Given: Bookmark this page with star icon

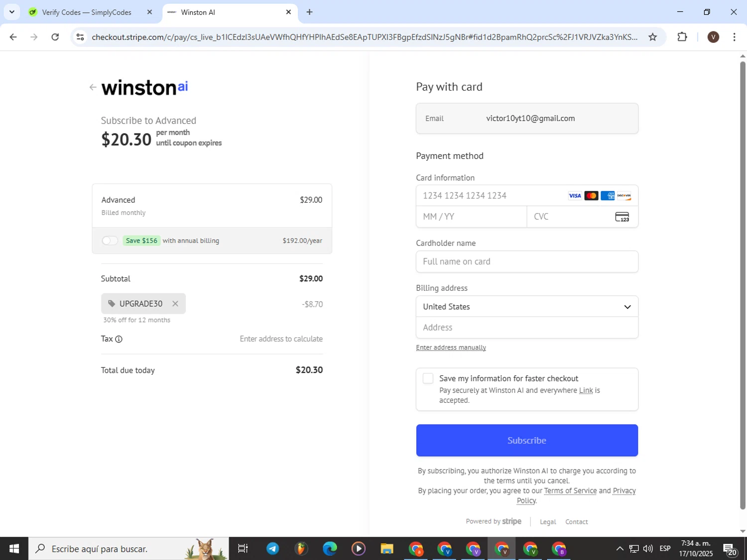Looking at the screenshot, I should tap(653, 37).
